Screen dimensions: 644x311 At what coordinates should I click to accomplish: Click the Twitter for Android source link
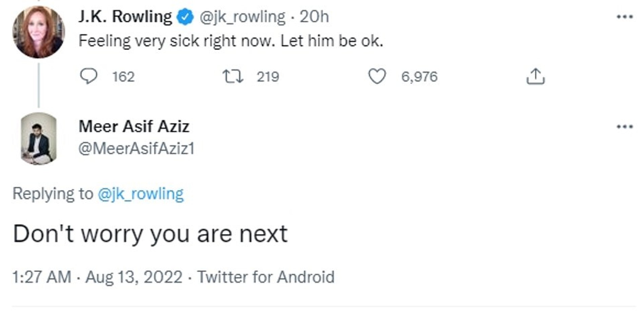[266, 277]
